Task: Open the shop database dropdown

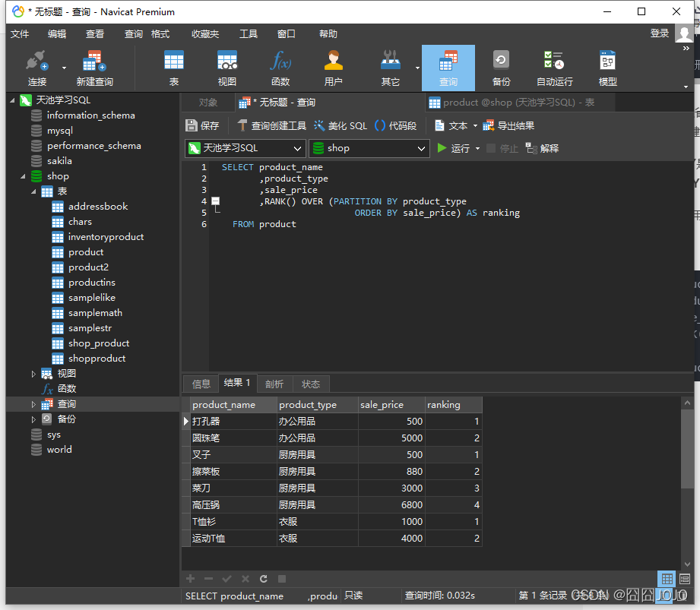Action: [369, 148]
